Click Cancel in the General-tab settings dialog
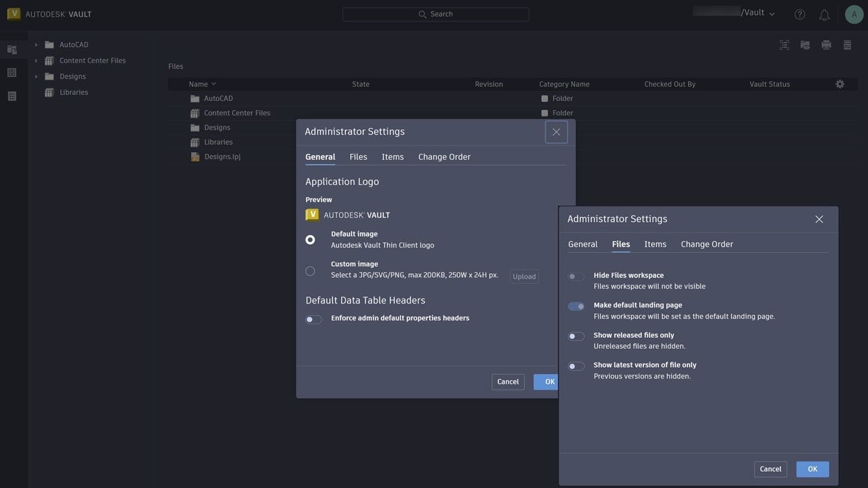The height and width of the screenshot is (488, 868). pyautogui.click(x=508, y=382)
